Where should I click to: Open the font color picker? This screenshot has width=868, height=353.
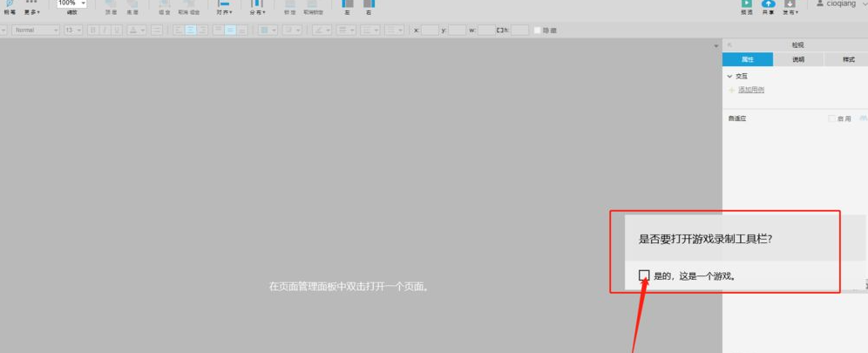pos(137,31)
